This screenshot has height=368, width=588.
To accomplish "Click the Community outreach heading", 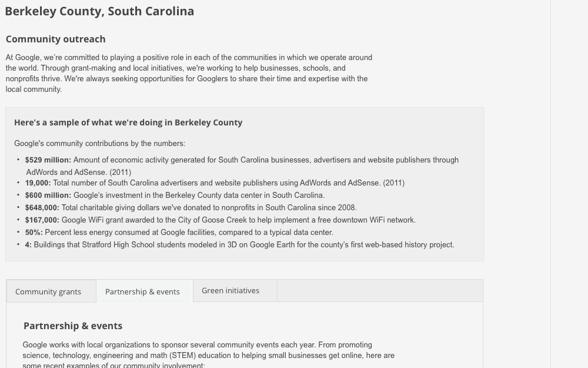I will (x=56, y=39).
